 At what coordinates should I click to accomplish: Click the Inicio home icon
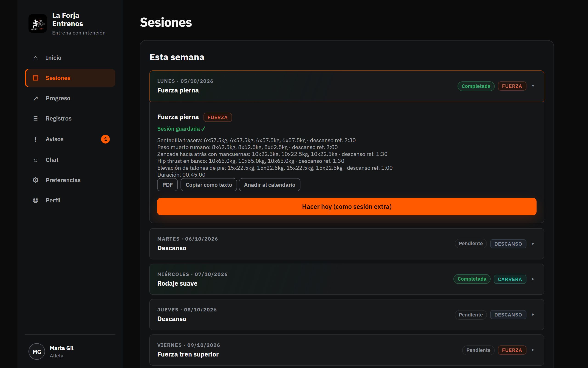click(x=35, y=58)
